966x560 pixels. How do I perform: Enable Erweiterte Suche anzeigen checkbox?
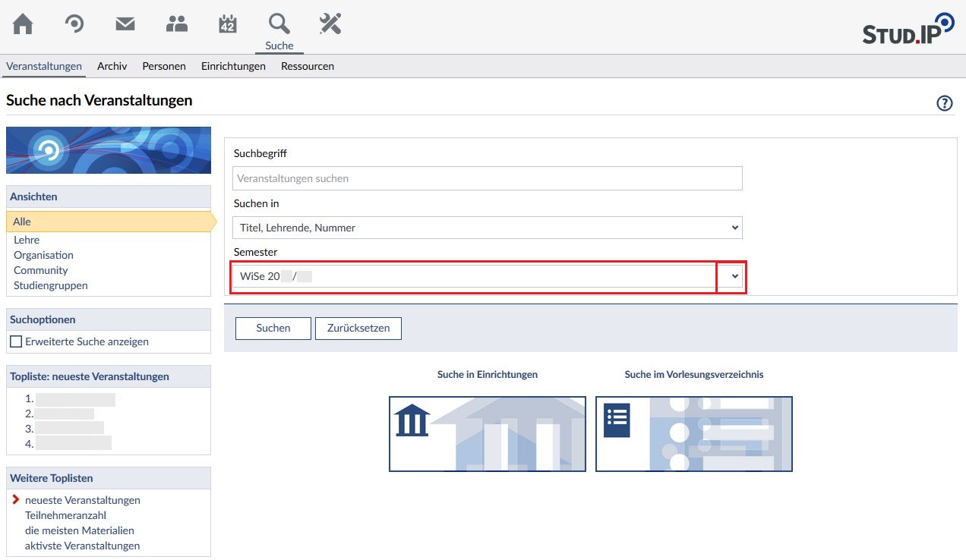point(16,341)
